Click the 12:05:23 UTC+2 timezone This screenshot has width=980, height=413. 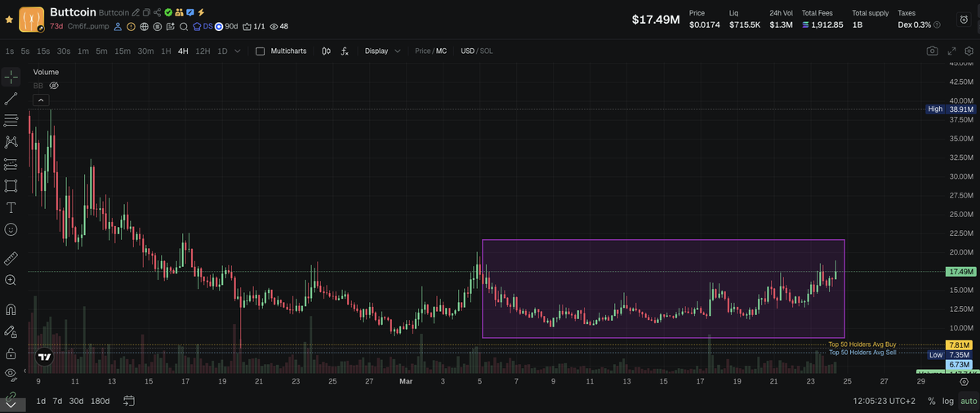click(884, 401)
